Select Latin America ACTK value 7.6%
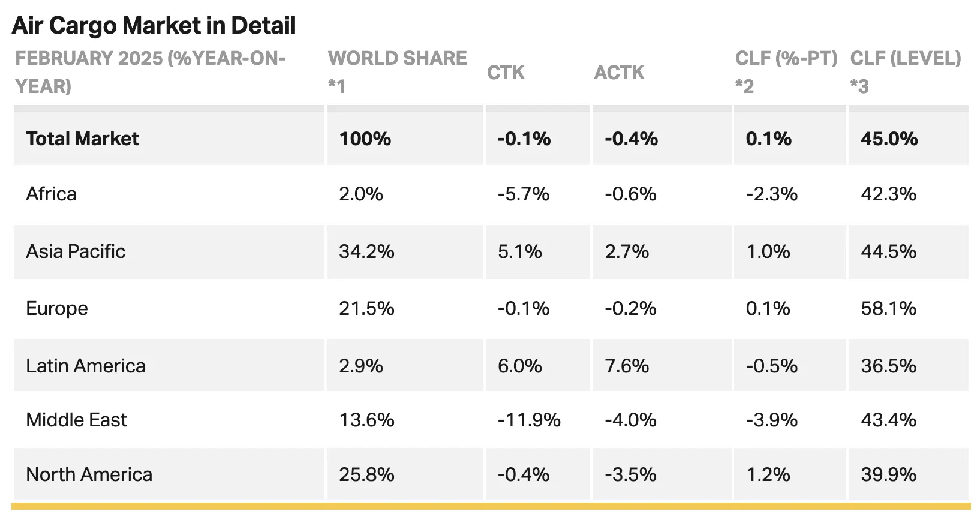The height and width of the screenshot is (517, 980). click(627, 366)
